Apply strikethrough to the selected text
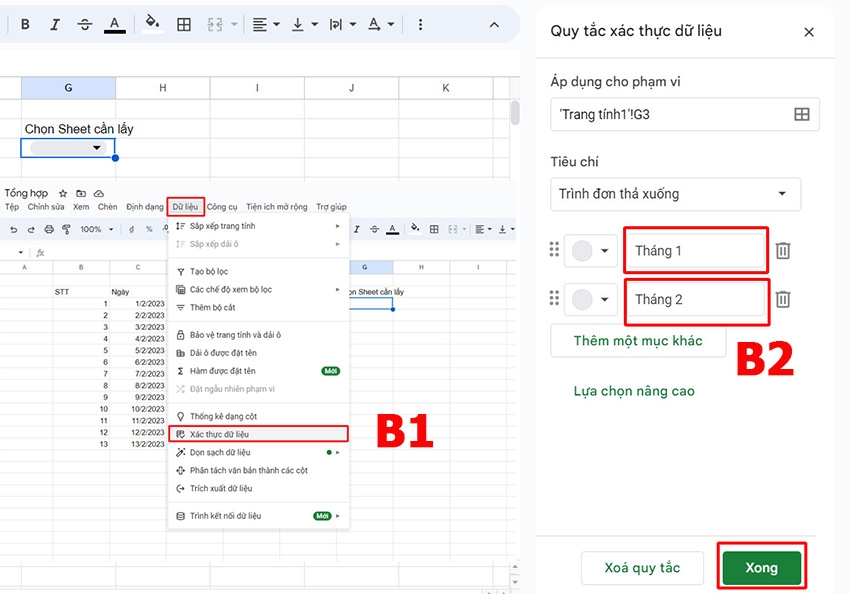 coord(85,23)
